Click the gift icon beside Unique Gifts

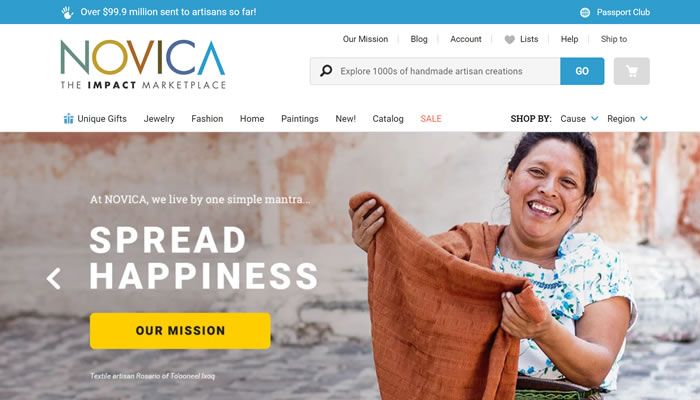click(x=68, y=119)
